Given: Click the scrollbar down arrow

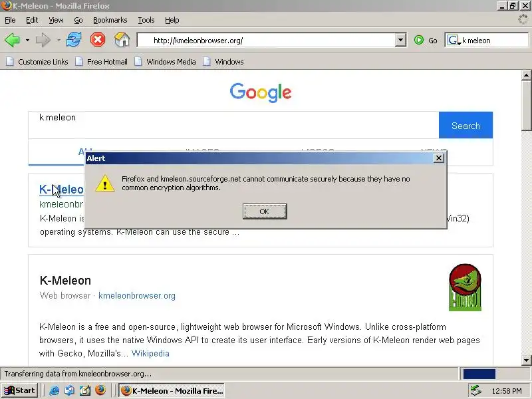Looking at the screenshot, I should pyautogui.click(x=526, y=360).
